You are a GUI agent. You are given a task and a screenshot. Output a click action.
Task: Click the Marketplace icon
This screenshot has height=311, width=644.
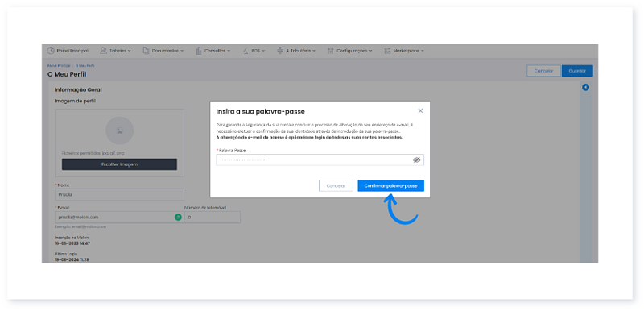pos(387,51)
